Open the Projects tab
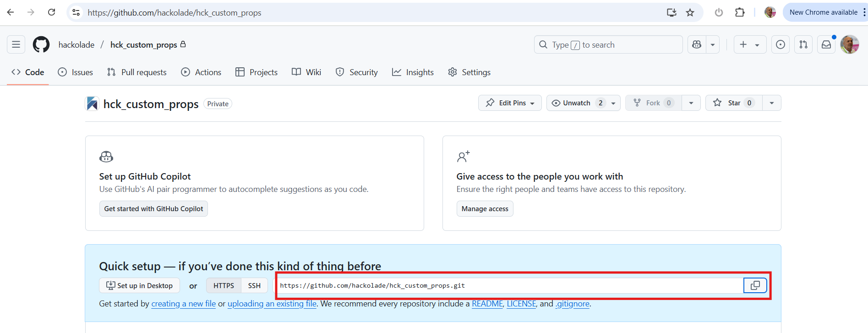The image size is (868, 333). [257, 72]
